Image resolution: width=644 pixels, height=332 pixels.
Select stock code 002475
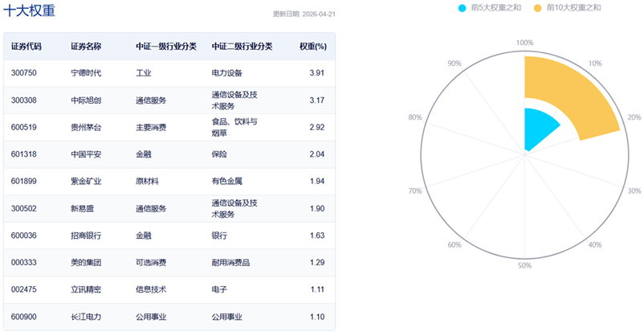tap(24, 289)
